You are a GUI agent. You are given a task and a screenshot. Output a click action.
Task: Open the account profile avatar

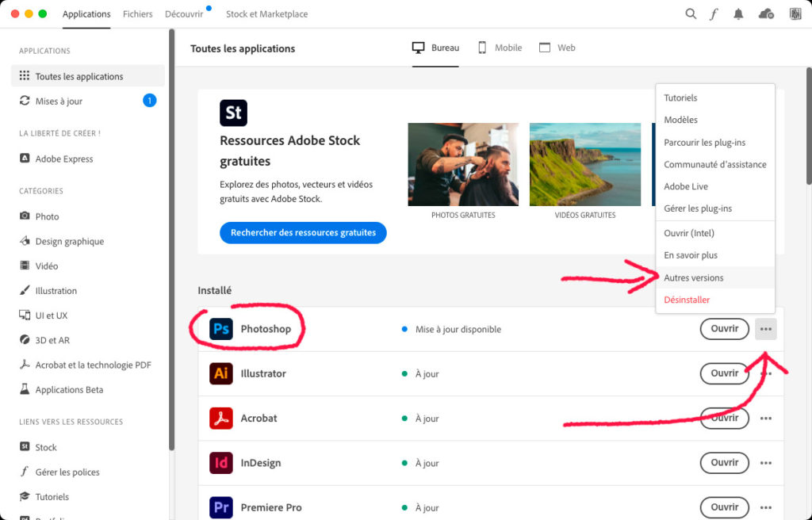795,14
